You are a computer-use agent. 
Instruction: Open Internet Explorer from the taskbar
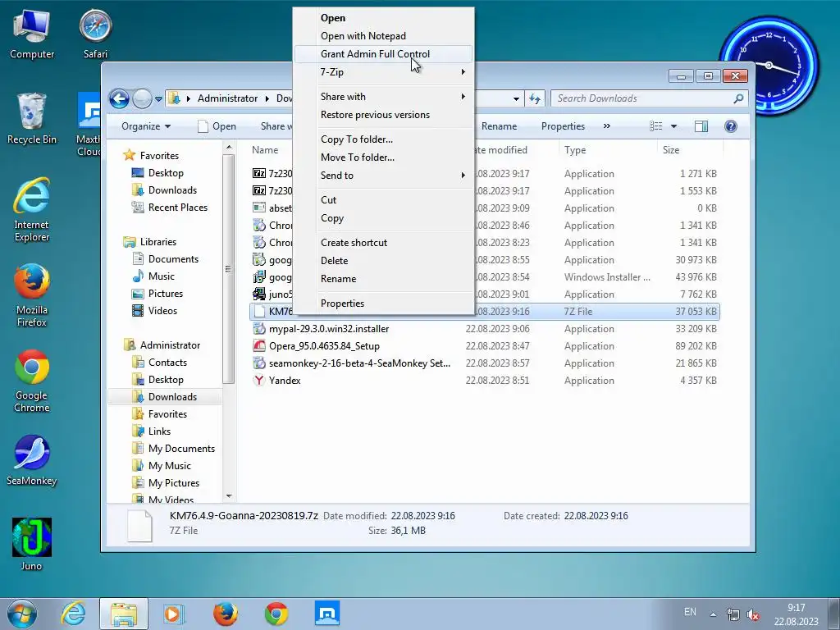[73, 614]
